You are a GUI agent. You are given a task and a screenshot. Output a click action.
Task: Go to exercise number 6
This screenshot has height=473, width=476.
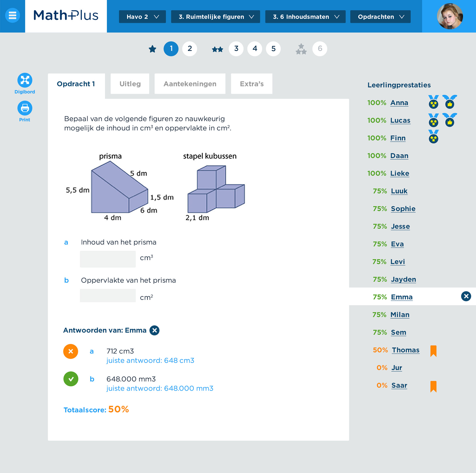tap(320, 49)
